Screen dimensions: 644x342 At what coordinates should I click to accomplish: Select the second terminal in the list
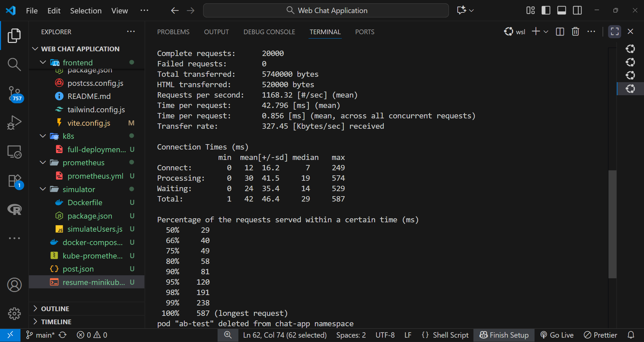(x=630, y=62)
